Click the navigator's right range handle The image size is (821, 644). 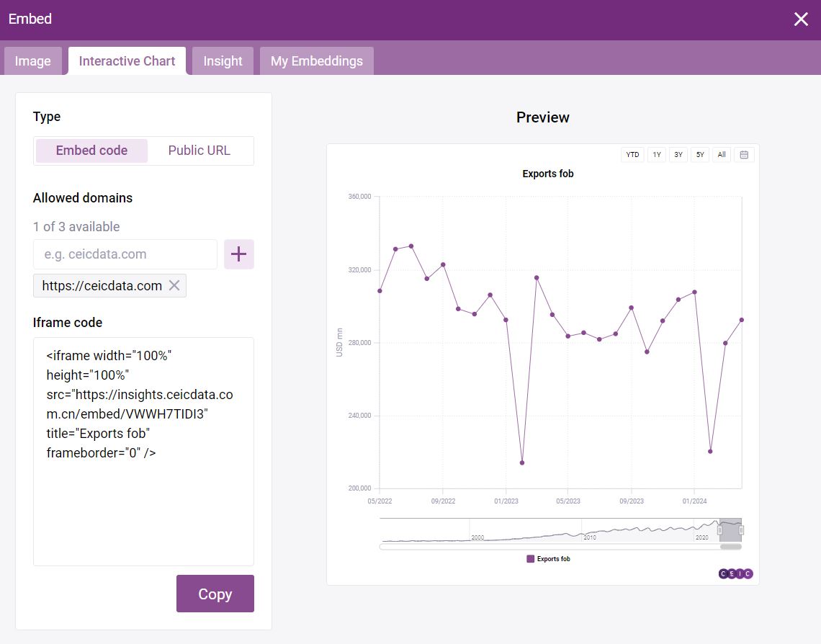[x=741, y=530]
